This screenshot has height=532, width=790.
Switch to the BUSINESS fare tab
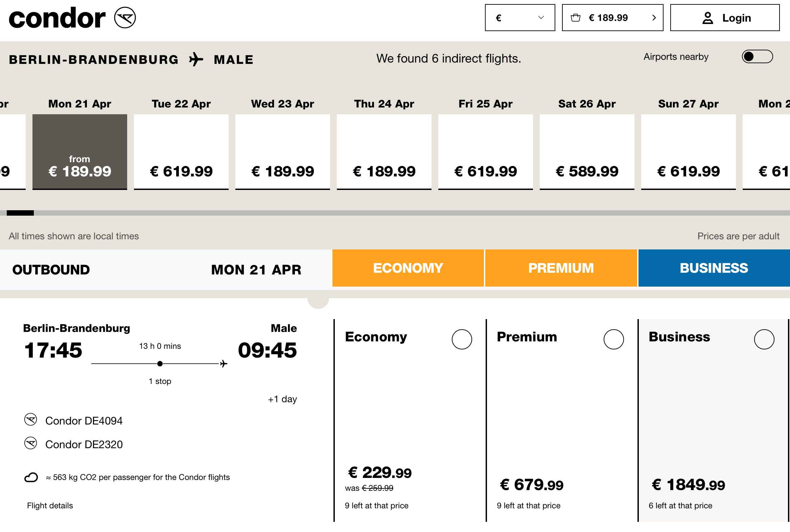pos(714,268)
